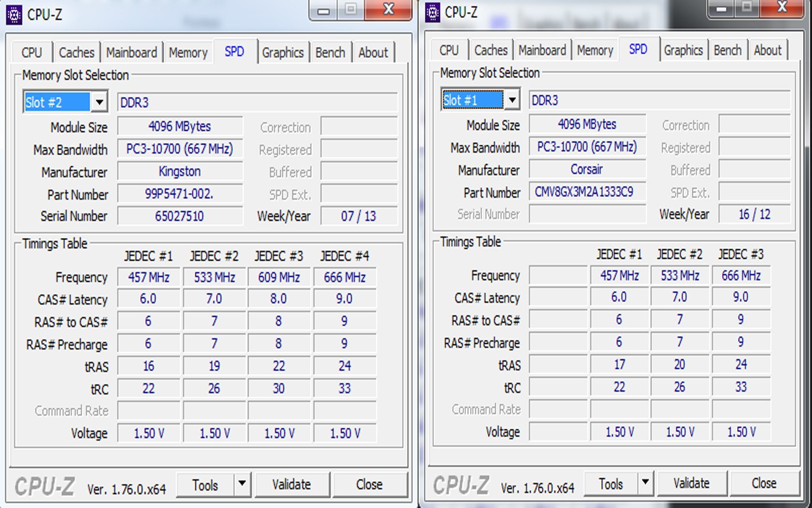Click the DDR3 type field in the right window
This screenshot has width=812, height=508.
click(659, 101)
